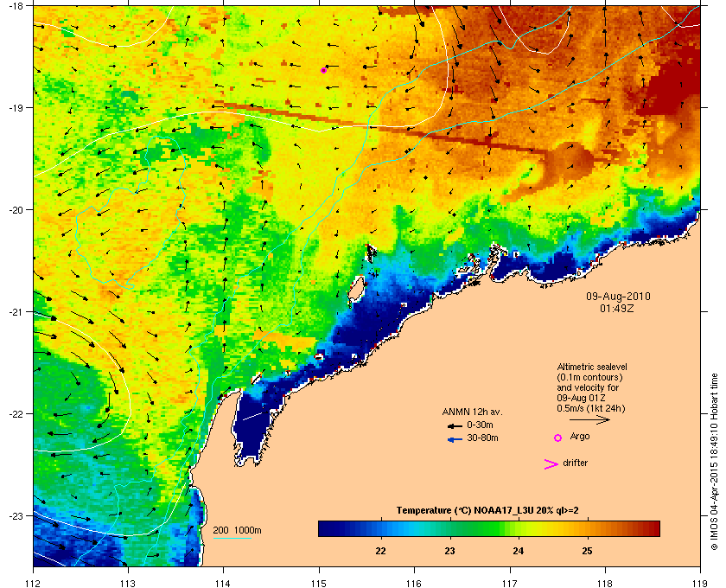Click longitude axis label 114
The image size is (726, 588).
[223, 583]
